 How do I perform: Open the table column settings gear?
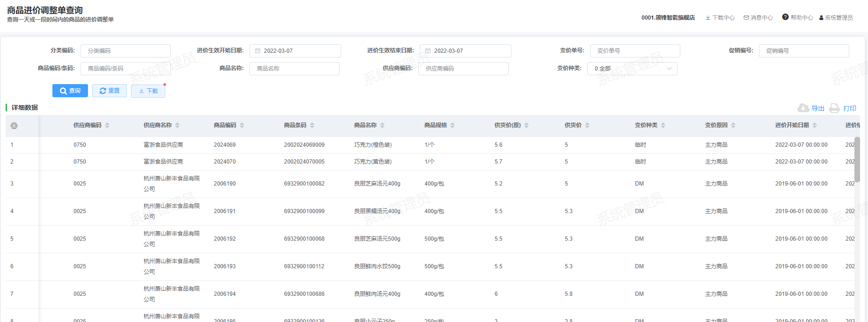coord(14,126)
